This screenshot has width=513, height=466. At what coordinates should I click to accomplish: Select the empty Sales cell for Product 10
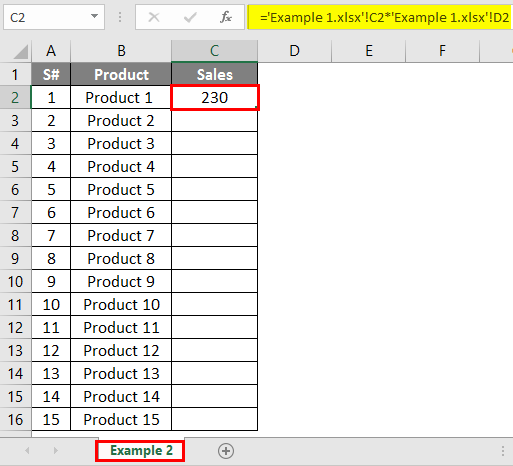[x=214, y=304]
